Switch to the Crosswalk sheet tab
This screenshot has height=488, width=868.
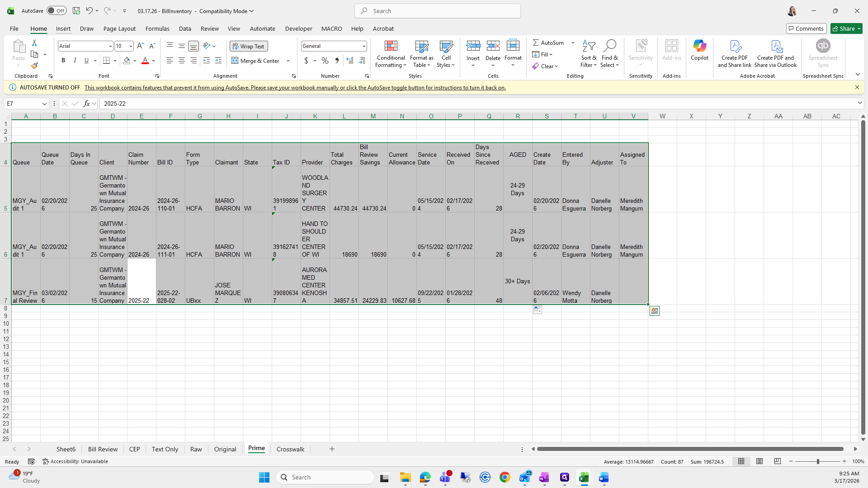290,449
